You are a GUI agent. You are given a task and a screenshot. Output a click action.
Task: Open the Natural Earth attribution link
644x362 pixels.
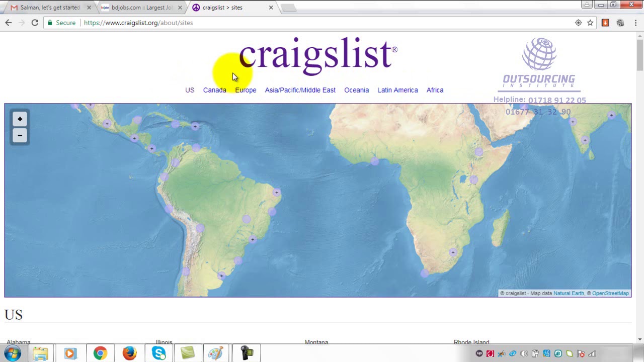click(x=569, y=293)
